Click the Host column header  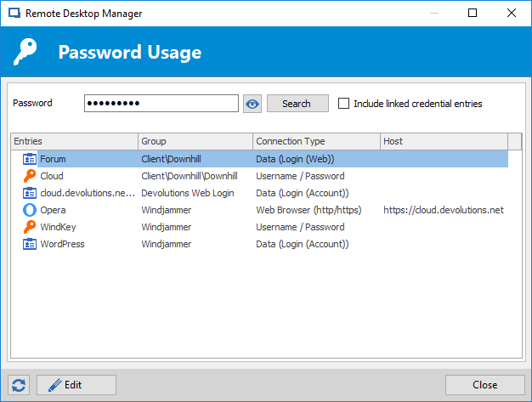(444, 141)
